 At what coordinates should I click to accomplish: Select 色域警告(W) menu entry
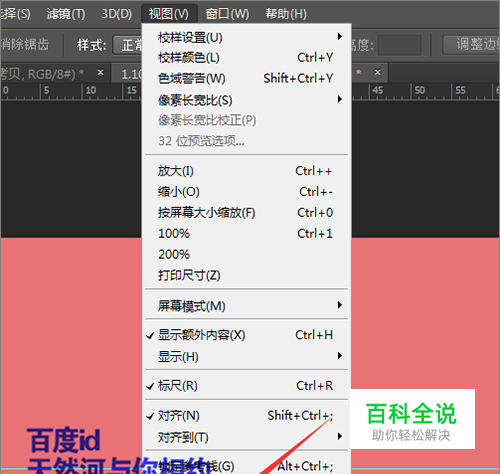pyautogui.click(x=247, y=78)
